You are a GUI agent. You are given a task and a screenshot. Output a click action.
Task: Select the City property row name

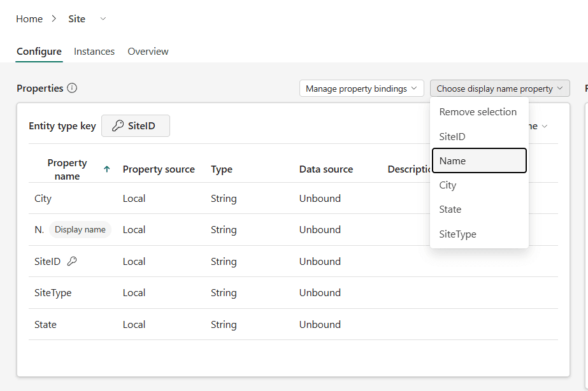point(43,198)
